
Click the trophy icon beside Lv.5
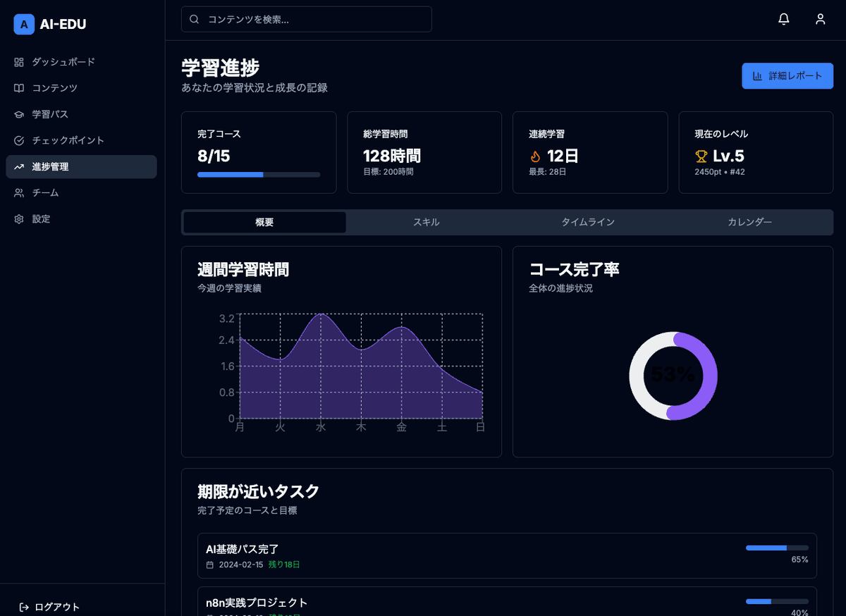(x=701, y=156)
